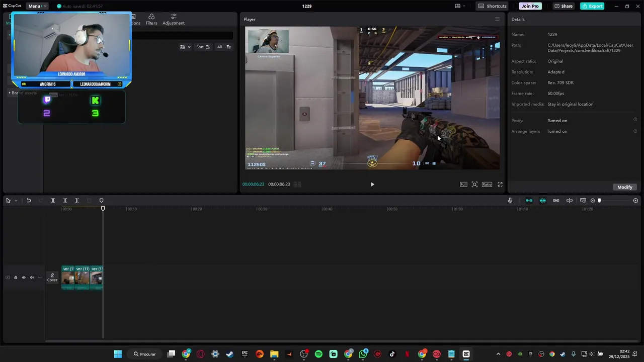Toggle the preview axis
The height and width of the screenshot is (362, 644).
(x=570, y=201)
